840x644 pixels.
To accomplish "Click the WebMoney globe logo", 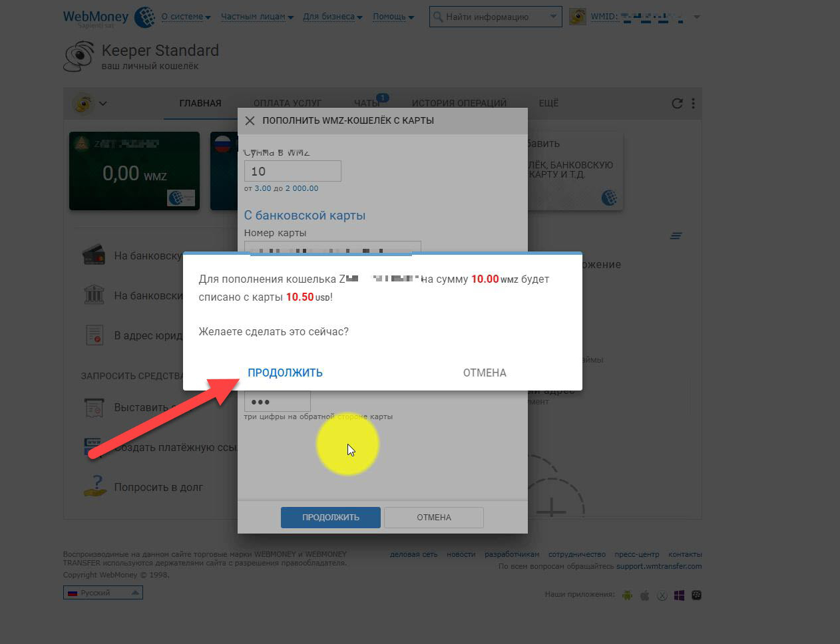I will coord(144,17).
